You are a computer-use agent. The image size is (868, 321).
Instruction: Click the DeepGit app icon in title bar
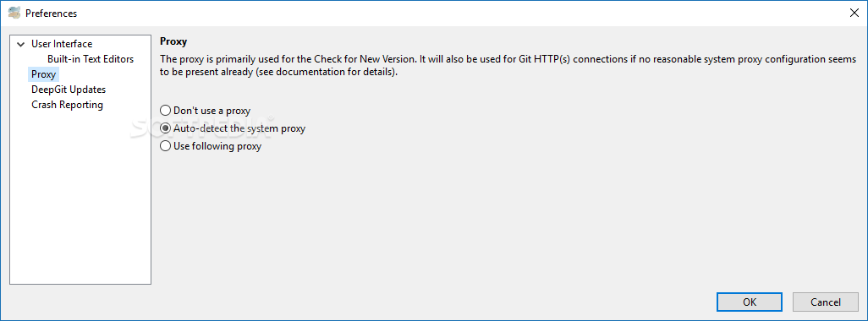pos(14,13)
